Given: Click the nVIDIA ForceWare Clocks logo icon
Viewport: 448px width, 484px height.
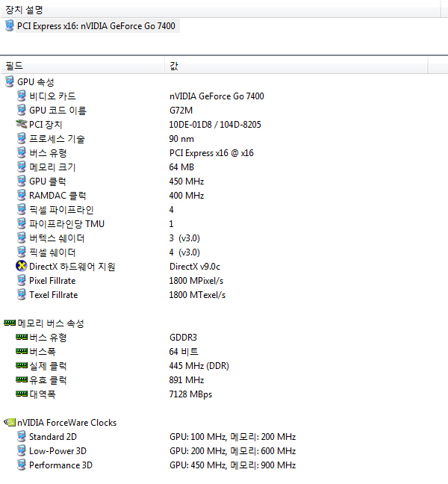Looking at the screenshot, I should [10, 422].
